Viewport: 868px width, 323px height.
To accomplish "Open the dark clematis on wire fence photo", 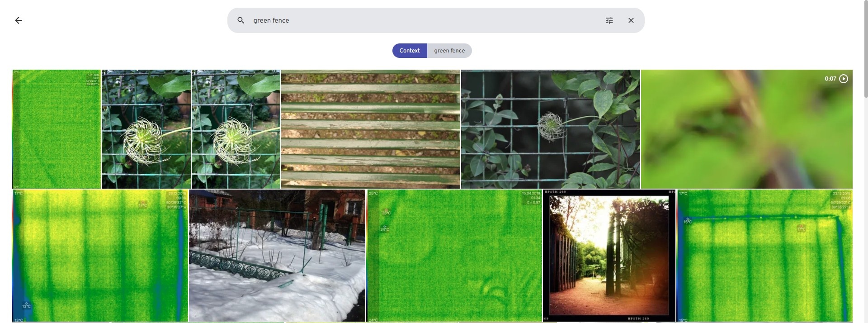I will [550, 129].
